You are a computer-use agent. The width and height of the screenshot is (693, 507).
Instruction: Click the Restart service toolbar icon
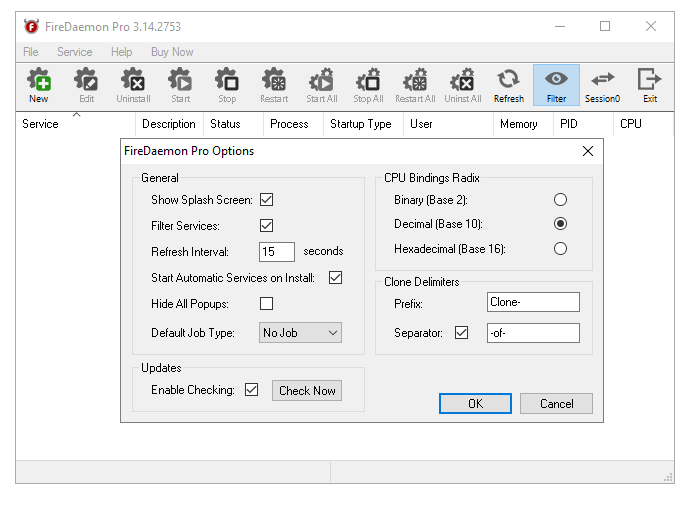point(274,85)
